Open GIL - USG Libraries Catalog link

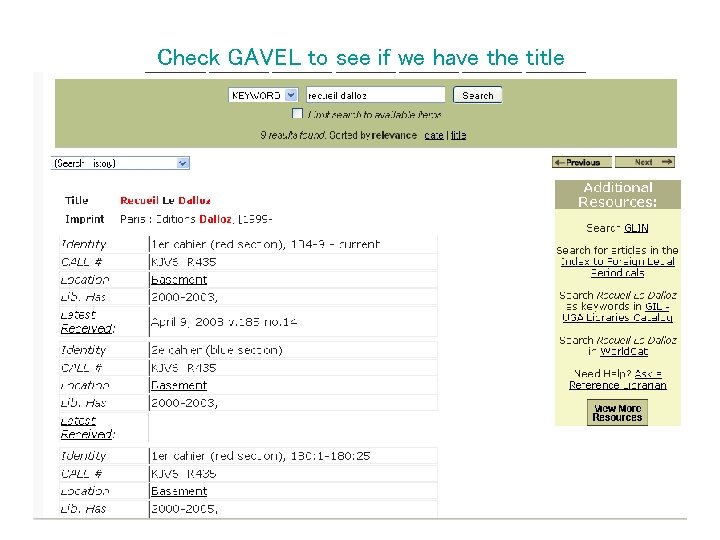[x=618, y=312]
